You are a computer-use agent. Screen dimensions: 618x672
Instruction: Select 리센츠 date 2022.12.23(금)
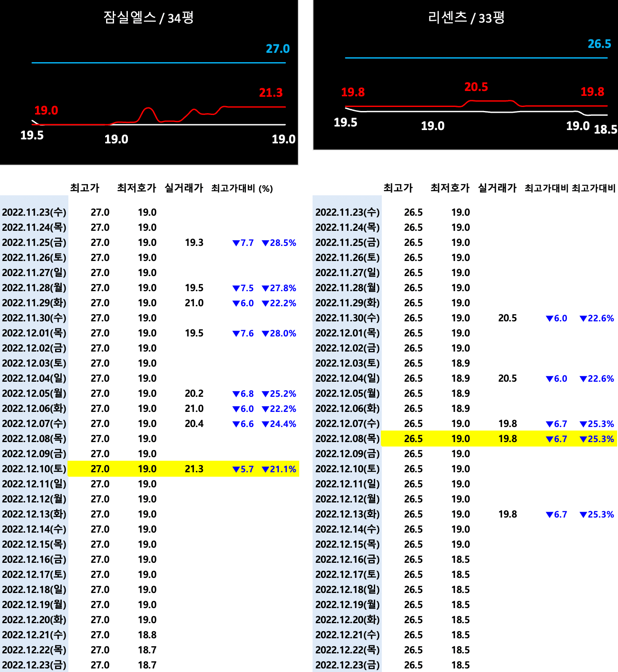click(348, 665)
